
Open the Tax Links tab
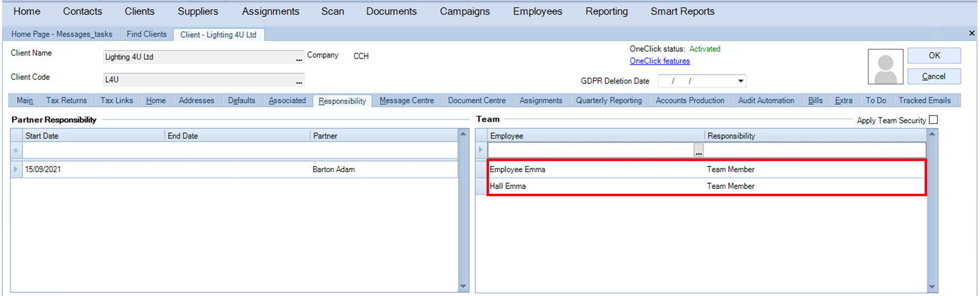tap(117, 100)
